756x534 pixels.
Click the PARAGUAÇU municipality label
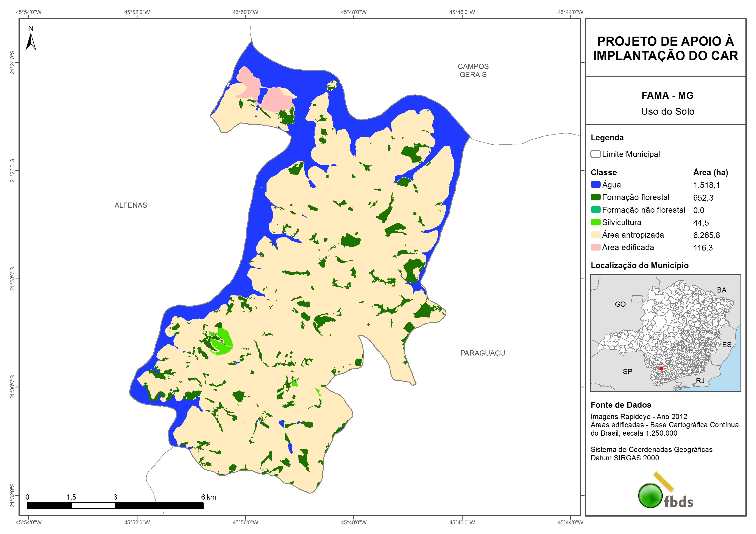482,353
